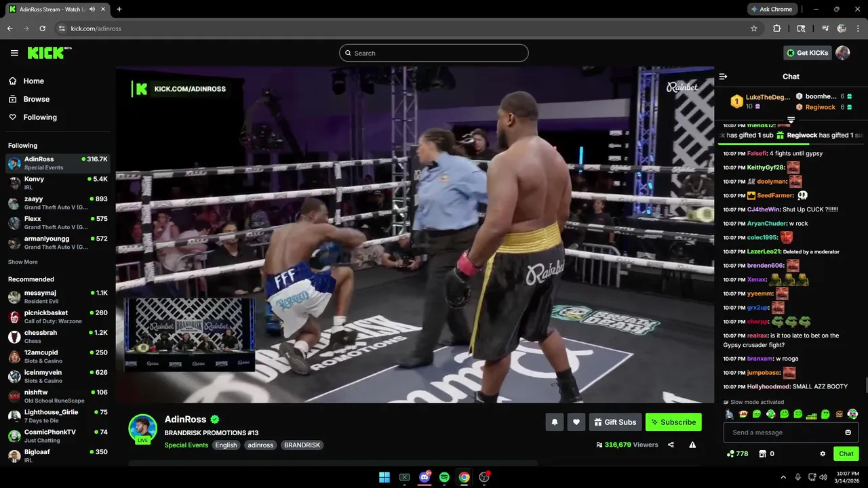Toggle stream notifications bell

tap(554, 422)
